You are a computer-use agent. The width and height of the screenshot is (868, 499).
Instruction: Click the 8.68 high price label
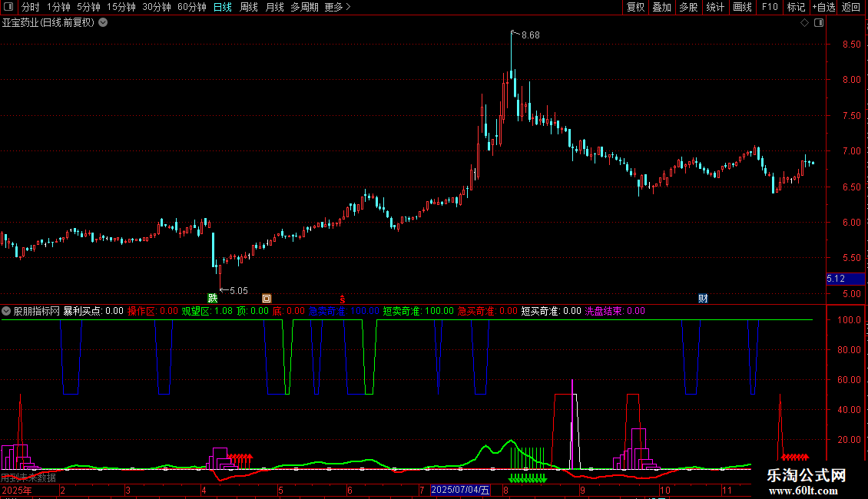tap(530, 35)
